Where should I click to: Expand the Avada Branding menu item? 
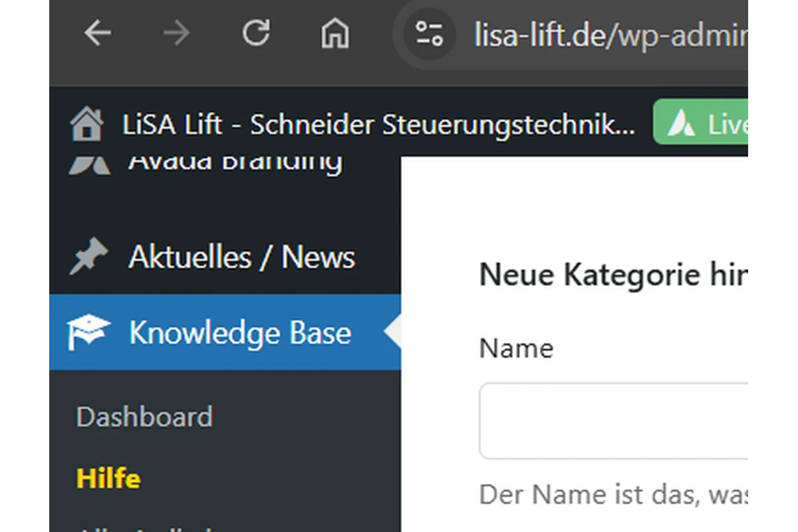236,160
